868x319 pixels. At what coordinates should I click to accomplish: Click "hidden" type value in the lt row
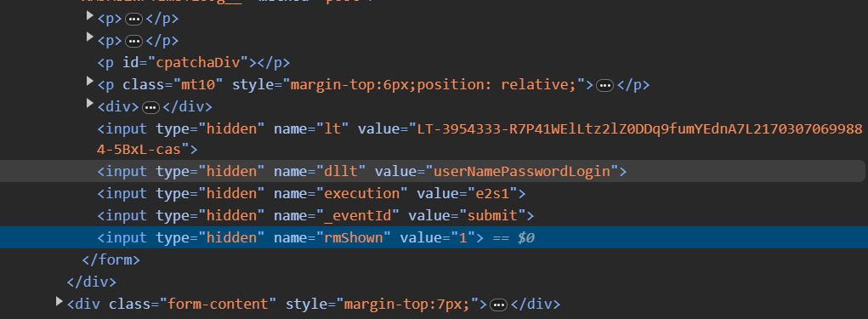(x=232, y=129)
